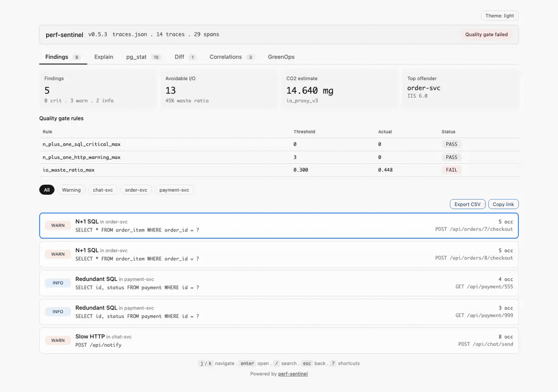Click the Quality gate failed badge
Screen dimensions: 558x392
tap(485, 35)
